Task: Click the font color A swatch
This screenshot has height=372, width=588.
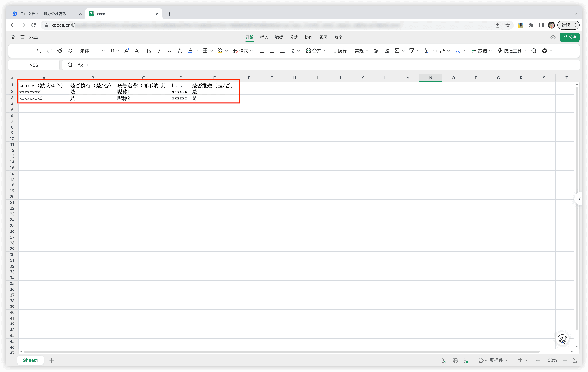Action: coord(190,51)
